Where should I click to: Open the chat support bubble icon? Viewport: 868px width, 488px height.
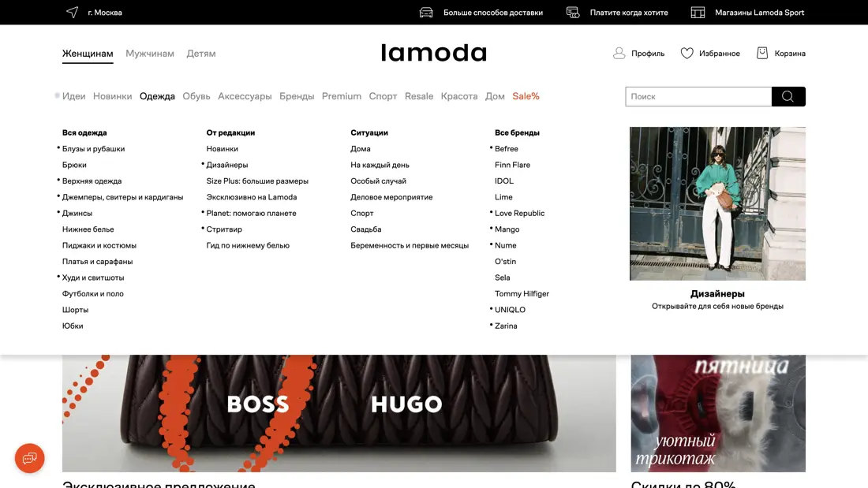pos(29,458)
